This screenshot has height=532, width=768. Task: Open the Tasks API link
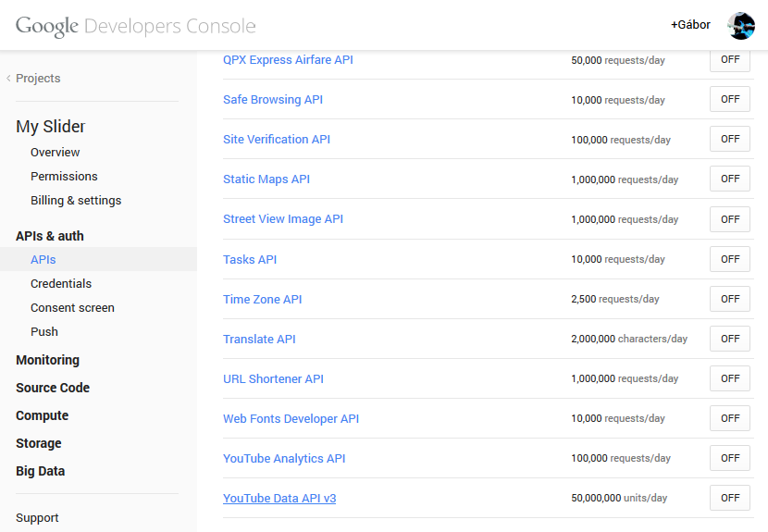250,260
